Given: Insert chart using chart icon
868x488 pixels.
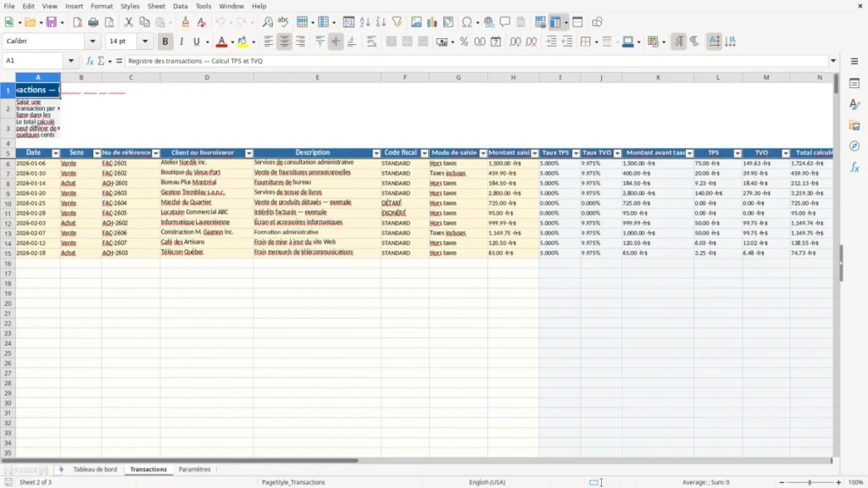Looking at the screenshot, I should point(432,22).
